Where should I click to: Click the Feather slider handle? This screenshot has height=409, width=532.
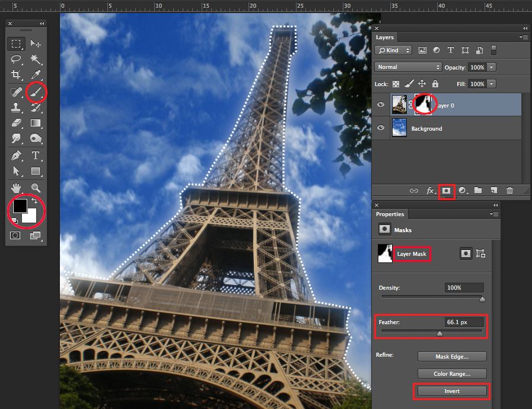click(x=439, y=334)
